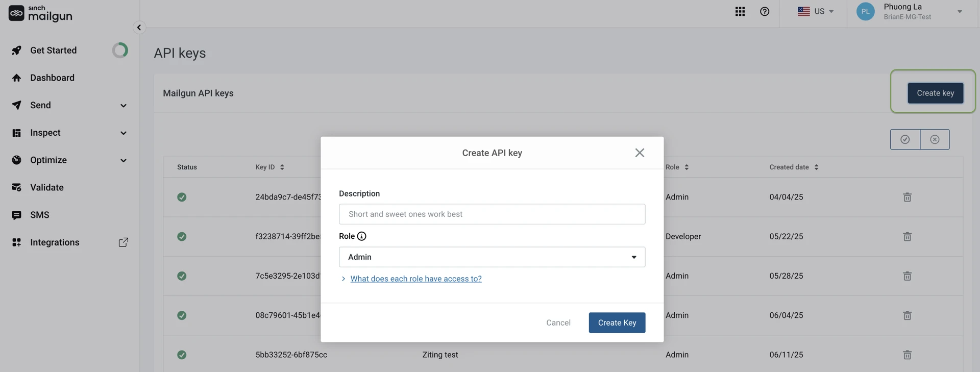The height and width of the screenshot is (372, 980).
Task: Open the Phuong La account dropdown arrow
Action: click(959, 11)
